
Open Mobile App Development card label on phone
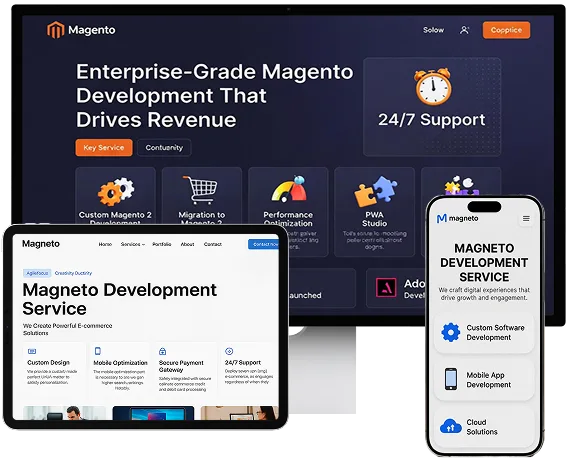(x=488, y=380)
